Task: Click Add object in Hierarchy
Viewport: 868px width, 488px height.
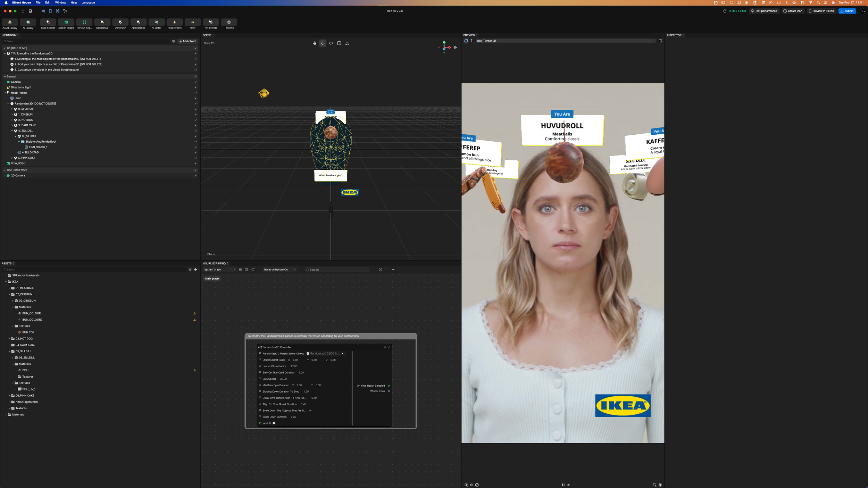Action: tap(188, 41)
